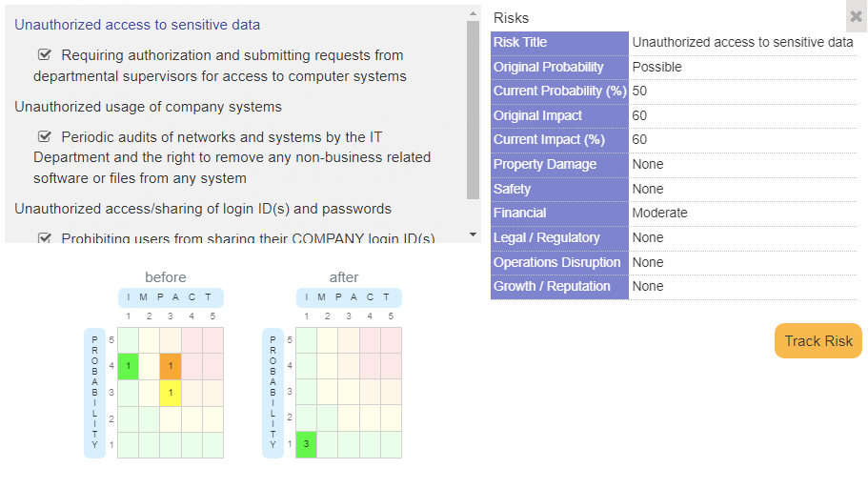Click the Current Probability (%) value 50
This screenshot has width=868, height=489.
(x=640, y=91)
